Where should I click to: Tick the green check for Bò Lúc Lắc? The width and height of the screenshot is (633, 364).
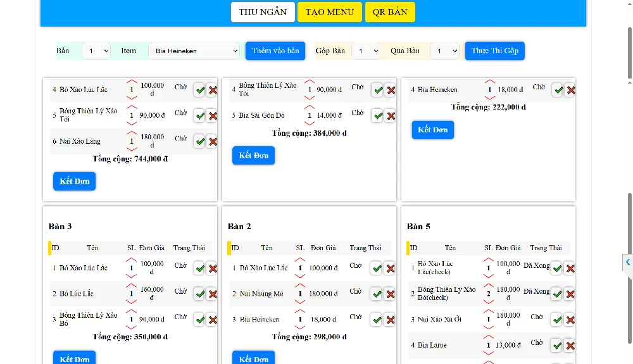tap(200, 294)
